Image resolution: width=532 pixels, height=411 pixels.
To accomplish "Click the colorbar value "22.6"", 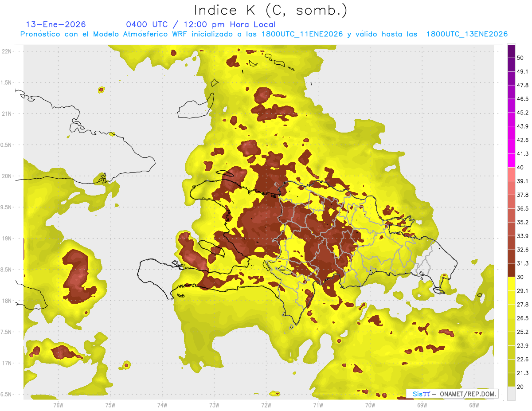I will click(523, 360).
